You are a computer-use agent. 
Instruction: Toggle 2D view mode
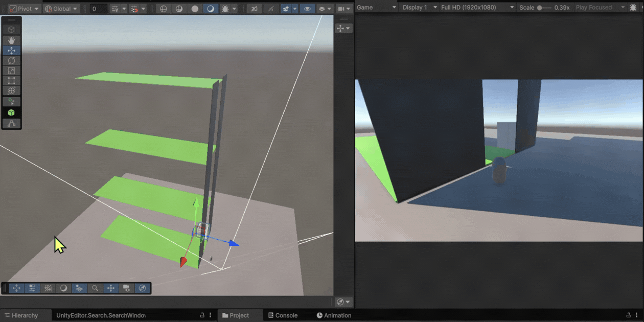(x=254, y=9)
